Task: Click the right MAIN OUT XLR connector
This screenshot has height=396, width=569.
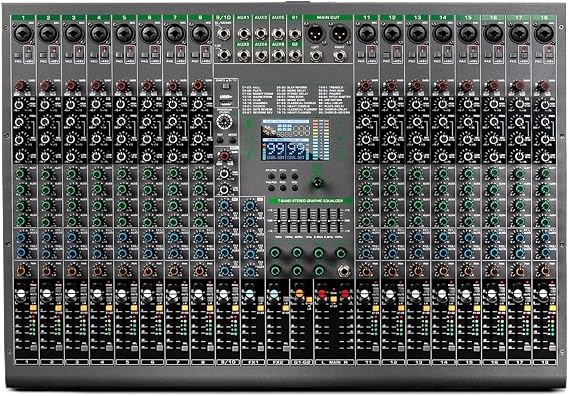Action: point(340,34)
